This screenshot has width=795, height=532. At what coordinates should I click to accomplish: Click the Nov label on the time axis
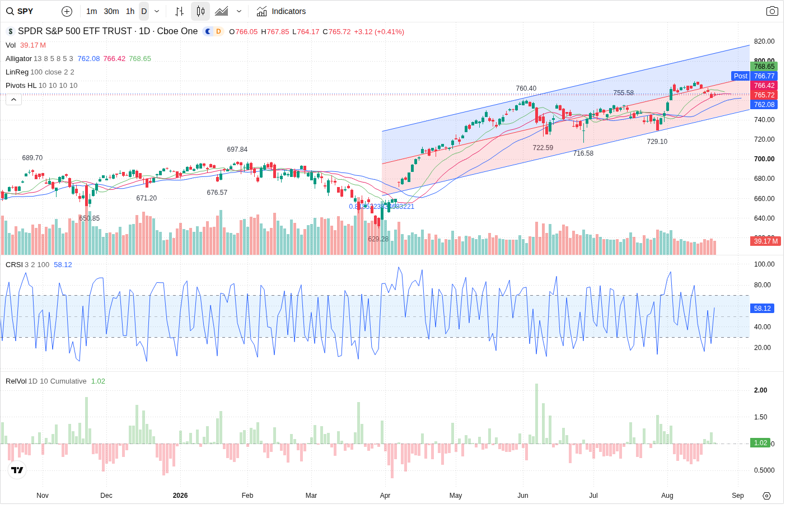[x=43, y=496]
